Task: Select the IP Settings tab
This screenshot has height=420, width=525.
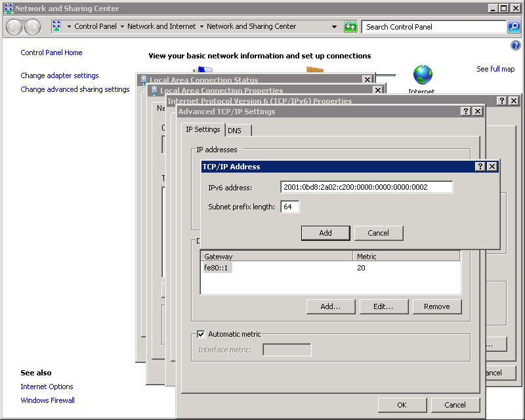Action: [203, 130]
